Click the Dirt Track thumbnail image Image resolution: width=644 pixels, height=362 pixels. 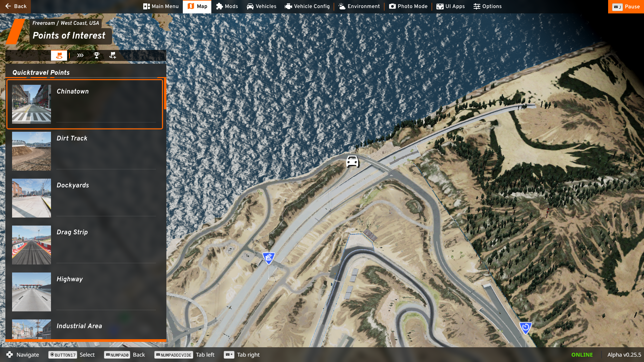point(32,151)
